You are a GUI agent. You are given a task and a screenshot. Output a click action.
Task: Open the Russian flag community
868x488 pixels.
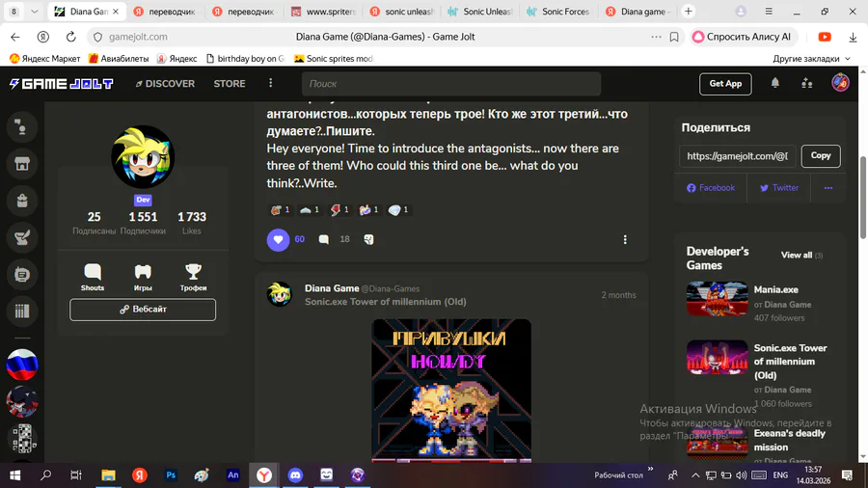22,365
